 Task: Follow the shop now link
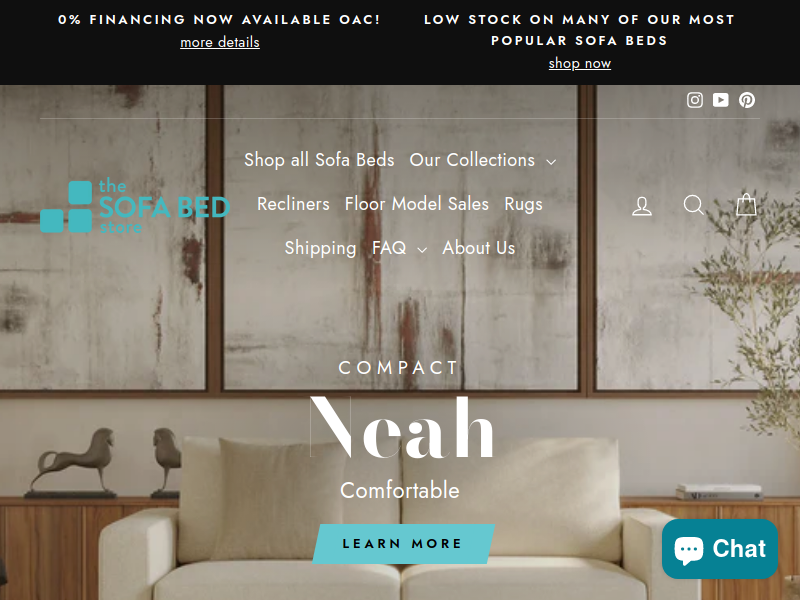click(580, 63)
